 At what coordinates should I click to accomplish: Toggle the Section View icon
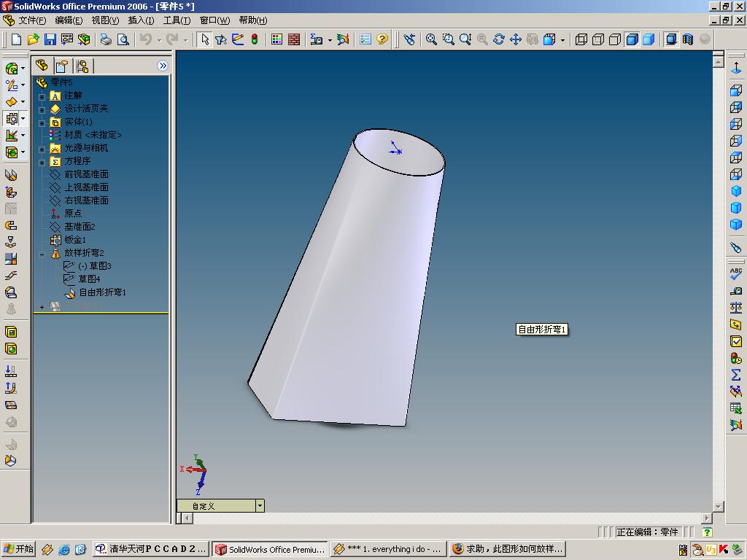click(x=688, y=39)
